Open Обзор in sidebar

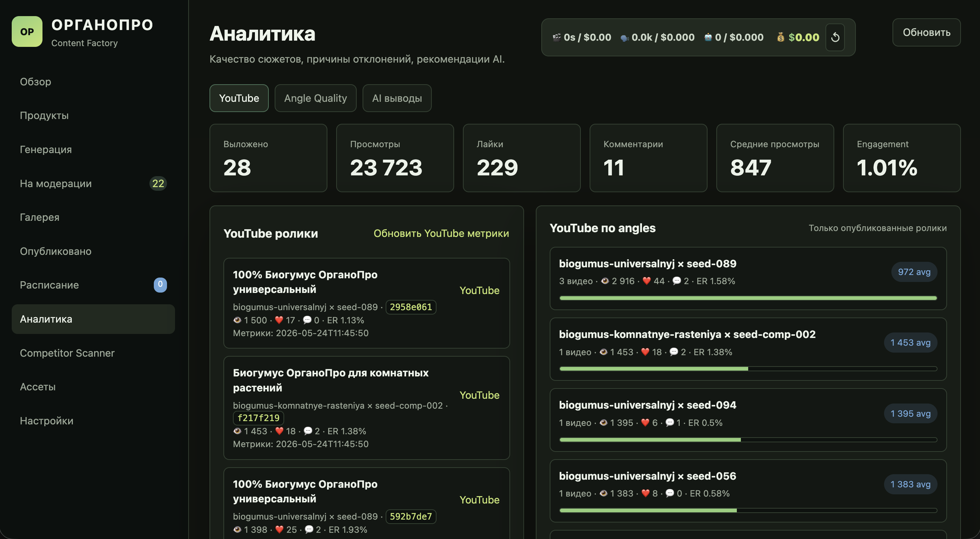[x=93, y=82]
